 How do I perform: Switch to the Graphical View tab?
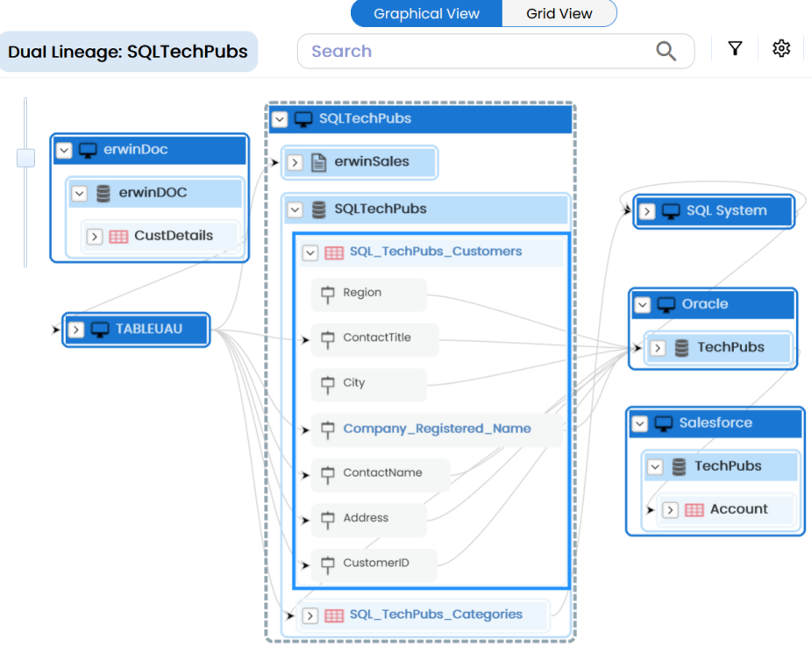426,13
